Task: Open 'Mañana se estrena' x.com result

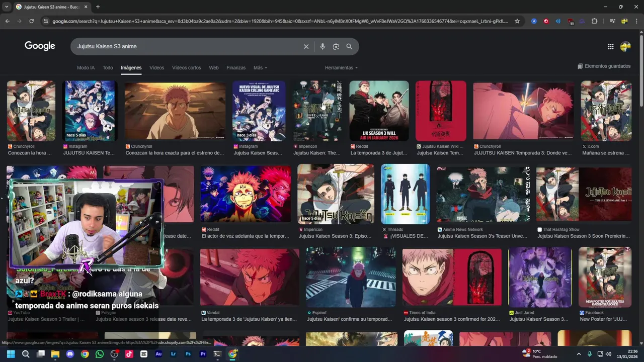Action: (x=606, y=153)
